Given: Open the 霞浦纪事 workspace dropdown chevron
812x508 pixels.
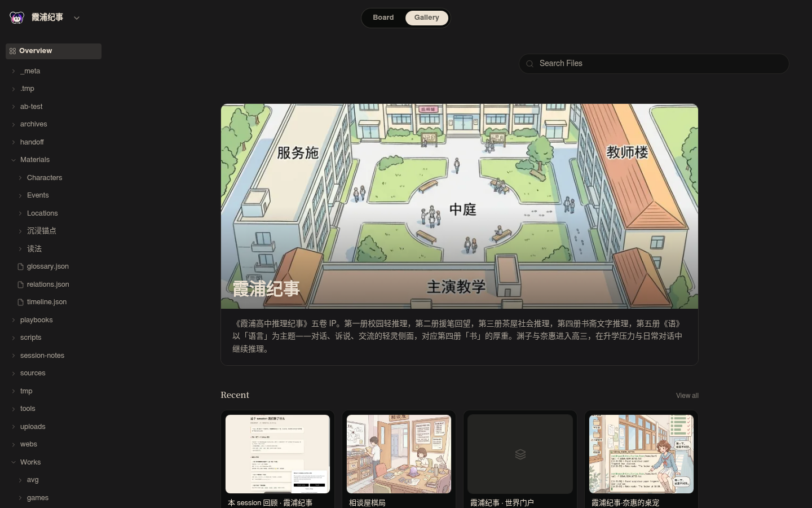Looking at the screenshot, I should coord(77,18).
